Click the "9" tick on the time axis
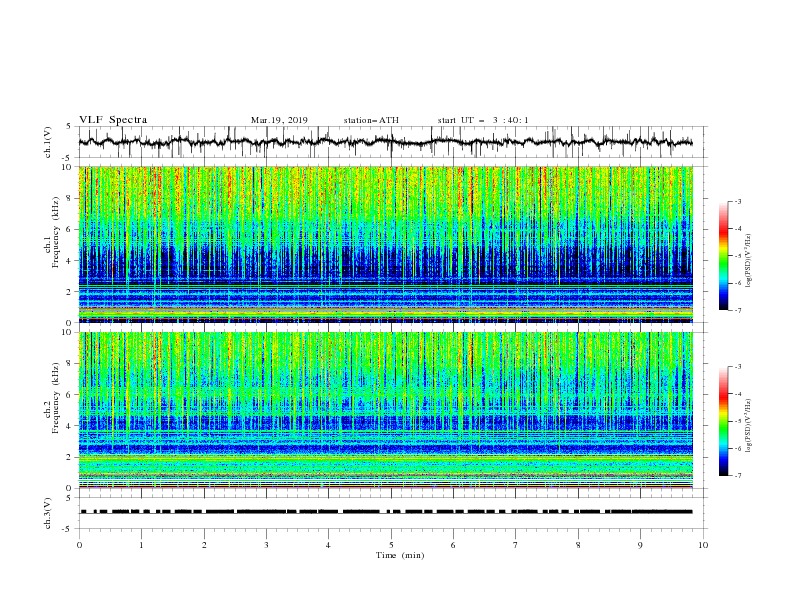This screenshot has width=792, height=612. [640, 545]
